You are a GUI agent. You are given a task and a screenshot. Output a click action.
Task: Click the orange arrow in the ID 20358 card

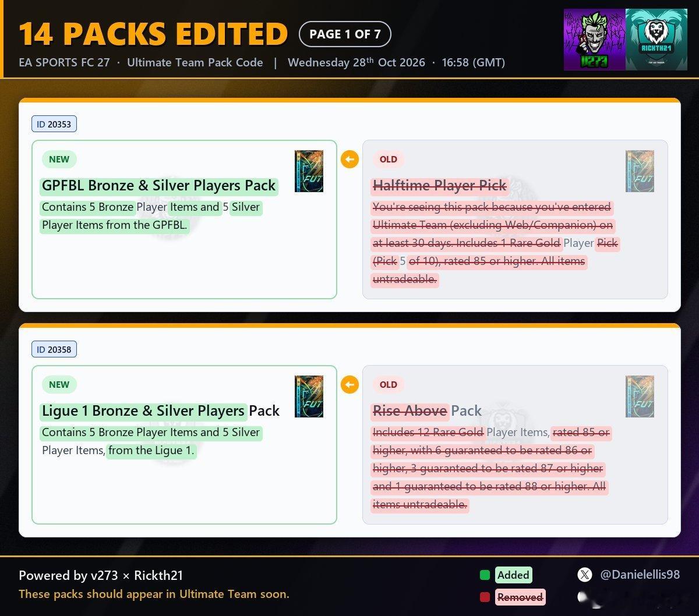click(349, 385)
